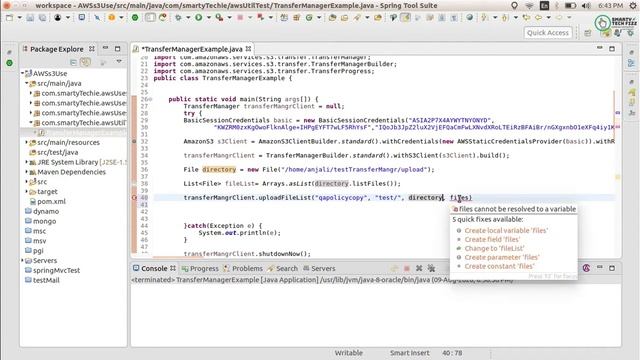Screen dimensions: 640x360
Task: Select the dynamo project
Action: (46, 211)
